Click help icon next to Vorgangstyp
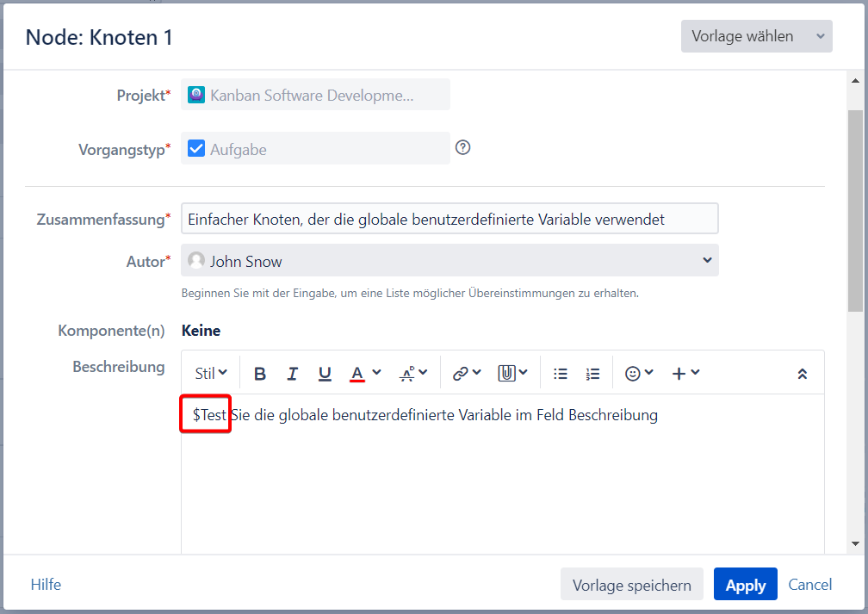Viewport: 868px width, 614px height. coord(463,147)
